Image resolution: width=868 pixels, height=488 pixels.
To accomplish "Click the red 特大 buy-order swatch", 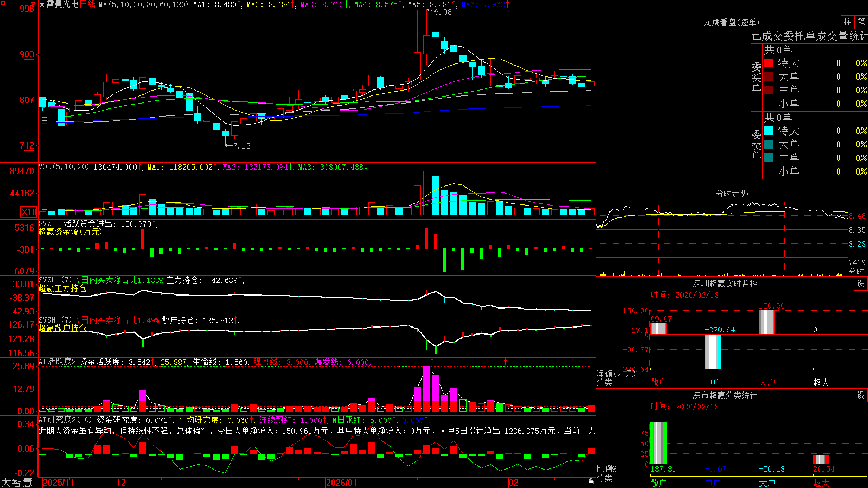I will pyautogui.click(x=768, y=63).
